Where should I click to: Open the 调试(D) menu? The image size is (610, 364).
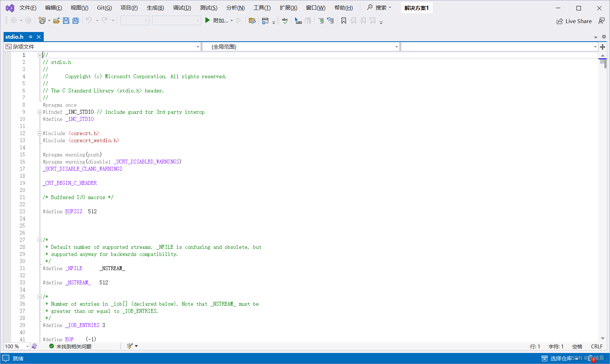pyautogui.click(x=182, y=8)
